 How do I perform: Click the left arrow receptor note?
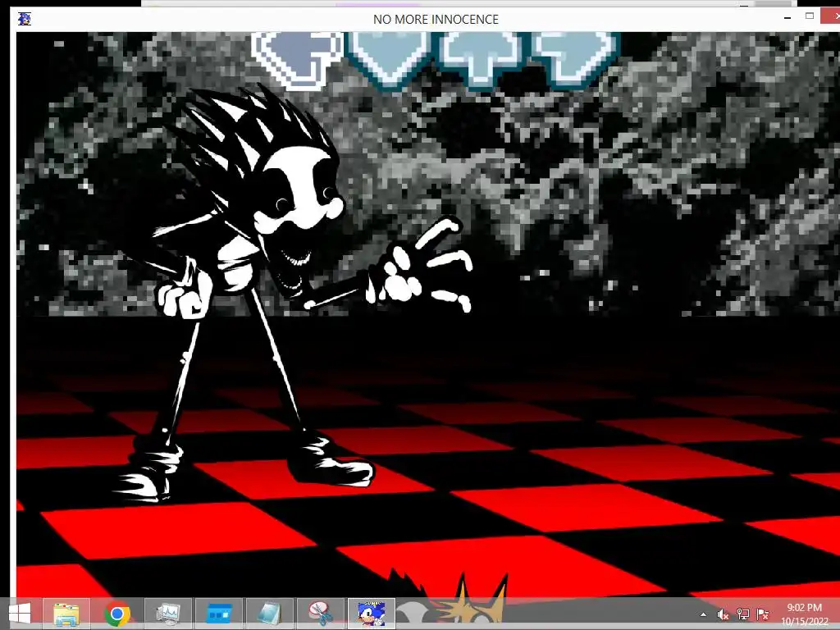tap(297, 59)
